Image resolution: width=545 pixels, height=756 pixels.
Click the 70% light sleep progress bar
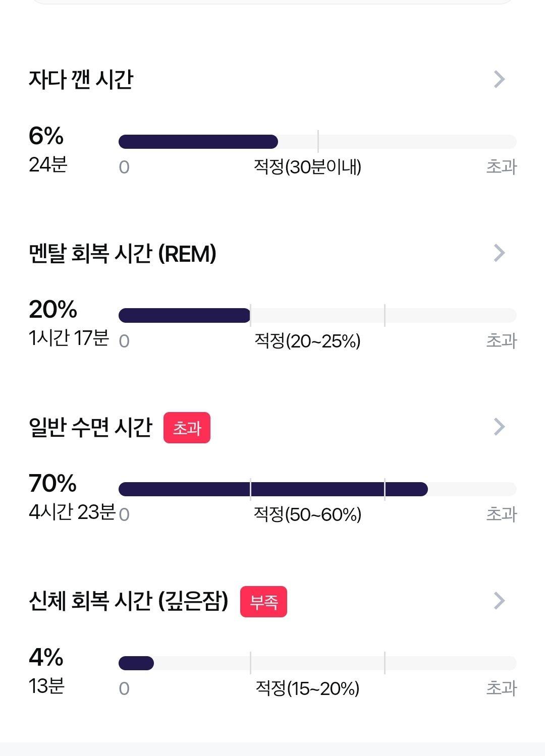pyautogui.click(x=317, y=489)
